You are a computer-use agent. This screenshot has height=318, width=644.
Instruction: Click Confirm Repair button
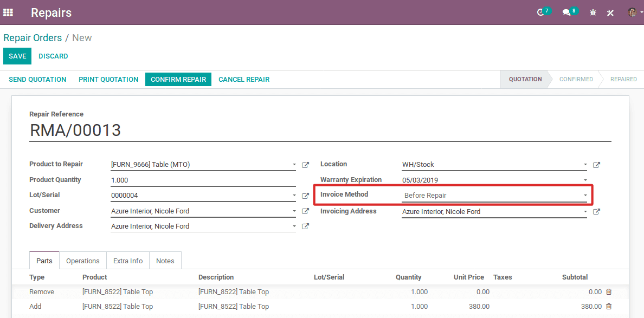(x=178, y=80)
